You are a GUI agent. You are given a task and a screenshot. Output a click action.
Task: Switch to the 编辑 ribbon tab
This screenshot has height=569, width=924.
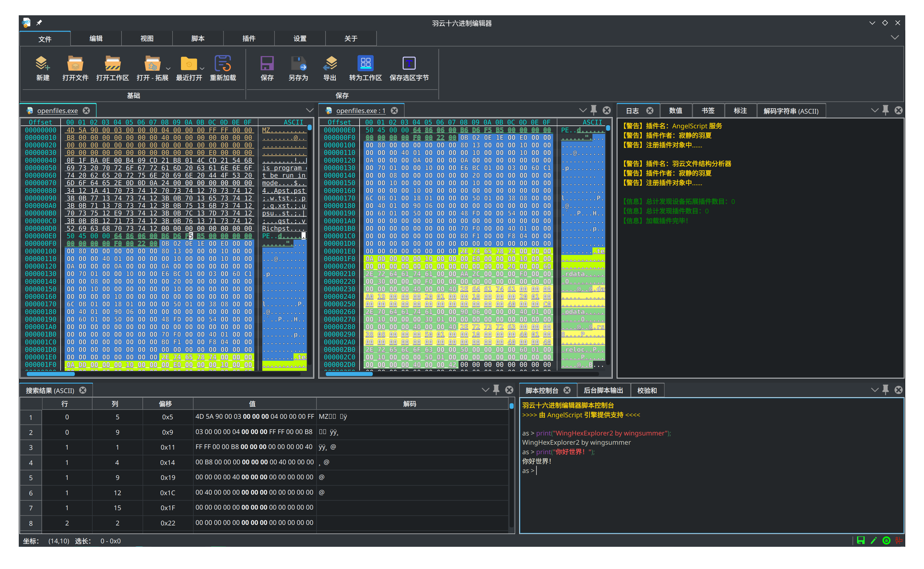[96, 38]
